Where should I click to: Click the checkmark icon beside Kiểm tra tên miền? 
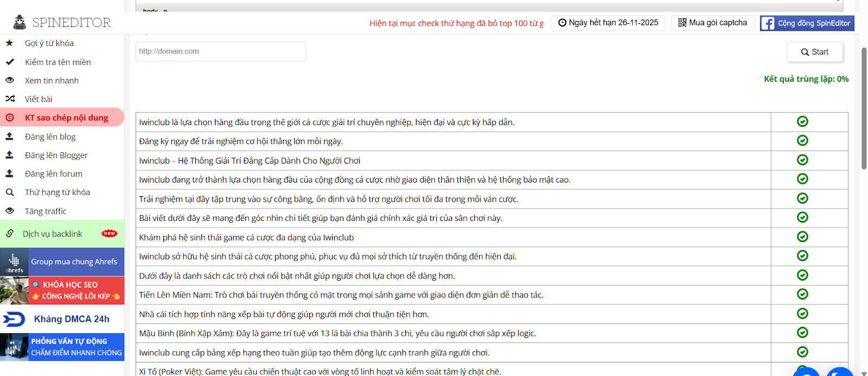click(10, 62)
